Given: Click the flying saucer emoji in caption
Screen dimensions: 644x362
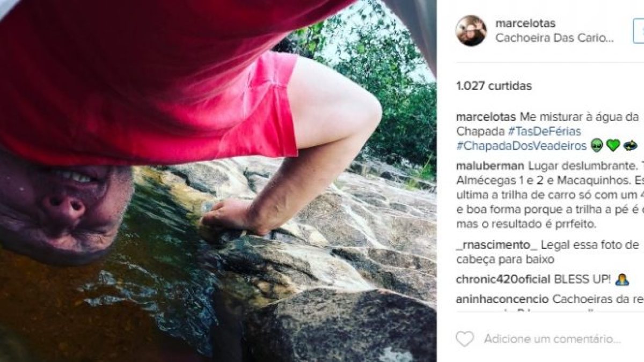Looking at the screenshot, I should coord(630,145).
